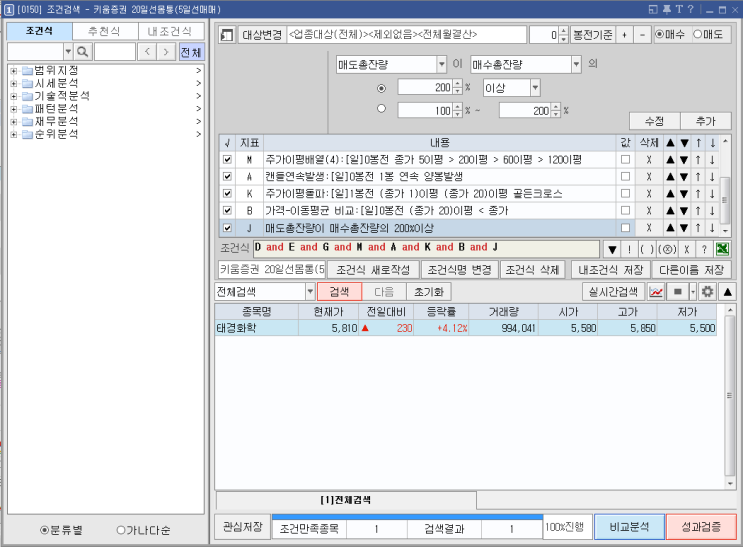Click the X button in formula toolbar

(686, 249)
